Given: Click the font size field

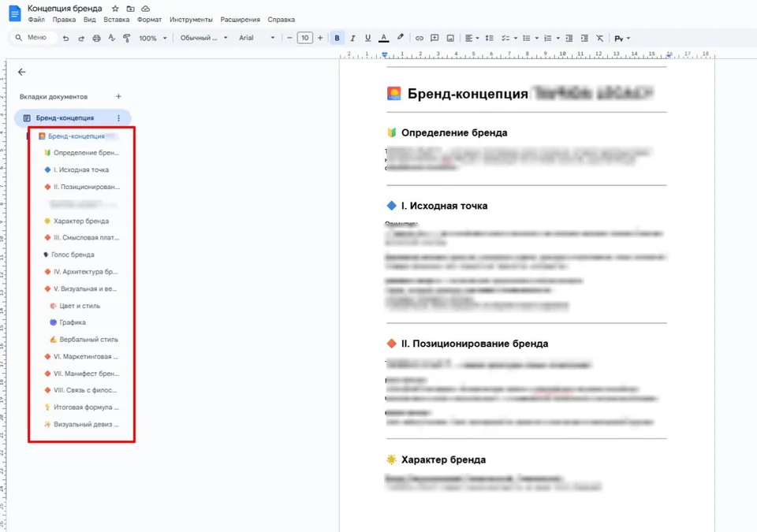Looking at the screenshot, I should point(304,38).
